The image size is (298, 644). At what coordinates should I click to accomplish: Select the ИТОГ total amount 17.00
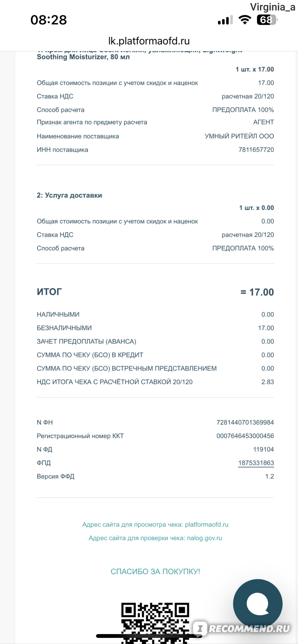pos(257,292)
